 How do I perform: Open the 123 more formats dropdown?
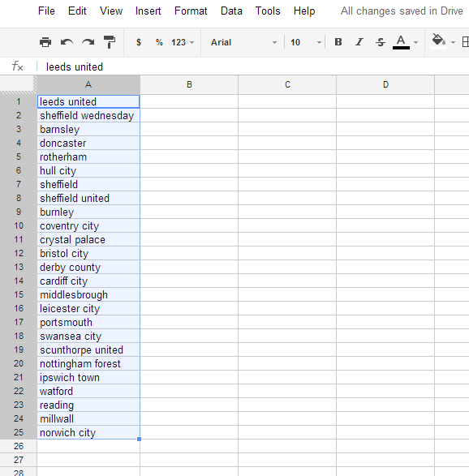tap(183, 42)
